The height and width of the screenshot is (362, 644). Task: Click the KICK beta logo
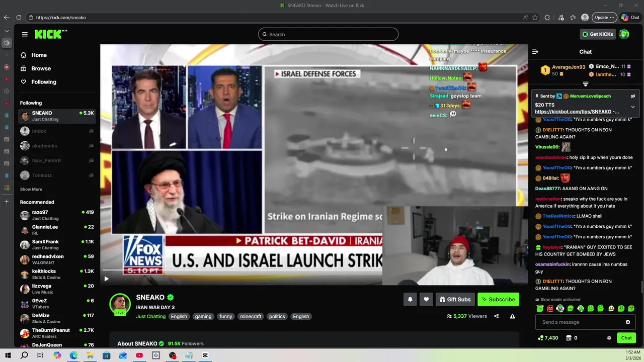[x=51, y=34]
